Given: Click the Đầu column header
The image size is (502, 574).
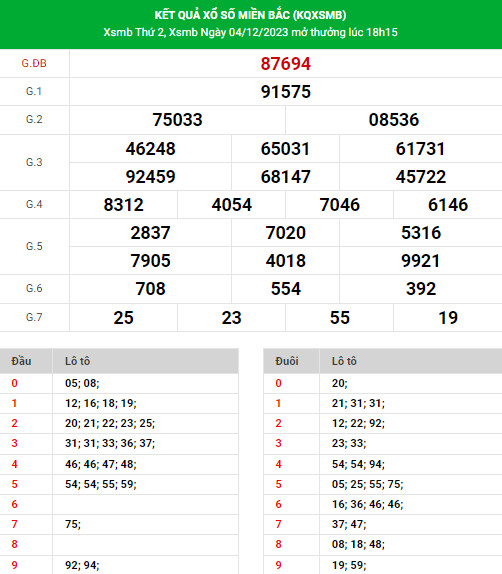Looking at the screenshot, I should point(21,361).
